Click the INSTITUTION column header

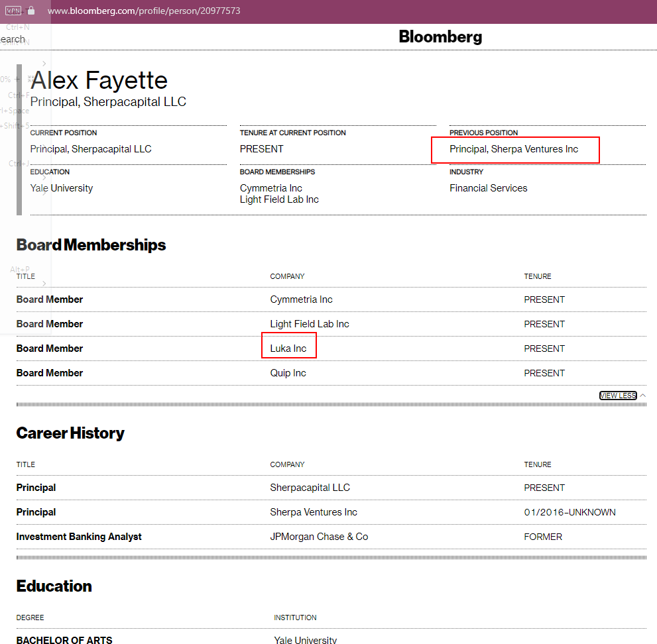click(x=296, y=617)
